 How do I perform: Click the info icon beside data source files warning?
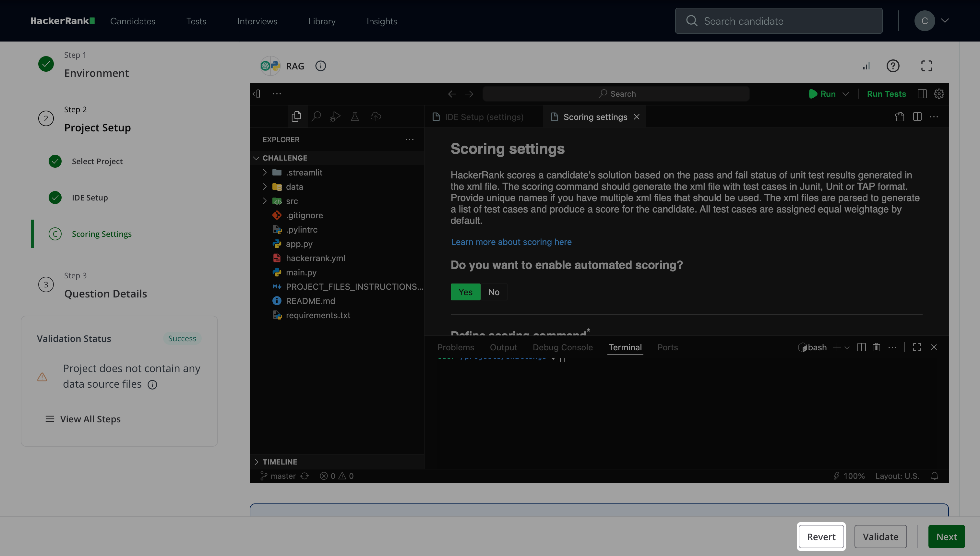click(152, 384)
